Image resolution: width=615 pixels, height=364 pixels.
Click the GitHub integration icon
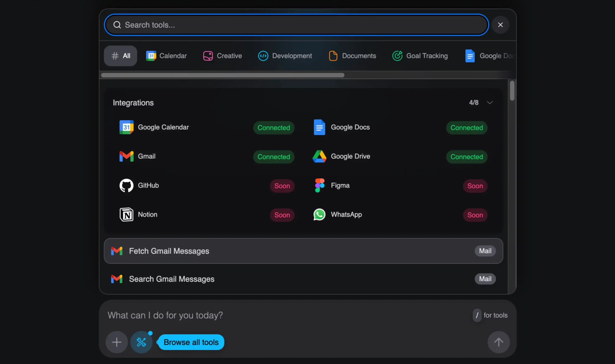tap(126, 185)
